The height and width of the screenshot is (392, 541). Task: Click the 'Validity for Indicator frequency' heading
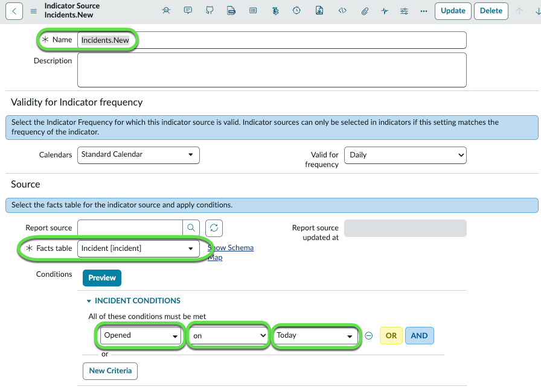pos(77,103)
